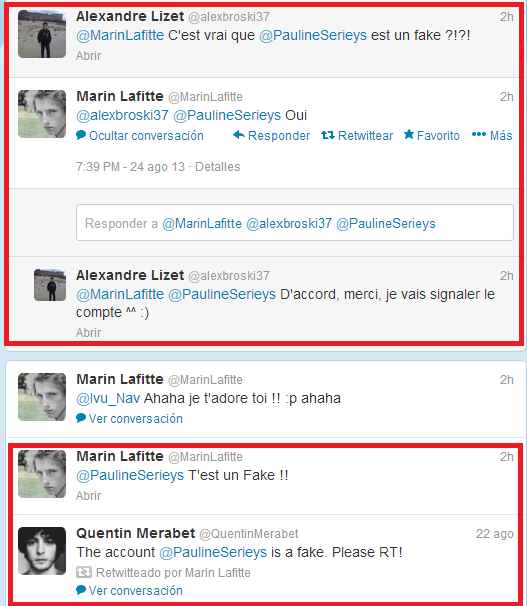Click the Quentin Merabet profile picture
Image resolution: width=527 pixels, height=606 pixels.
[42, 551]
